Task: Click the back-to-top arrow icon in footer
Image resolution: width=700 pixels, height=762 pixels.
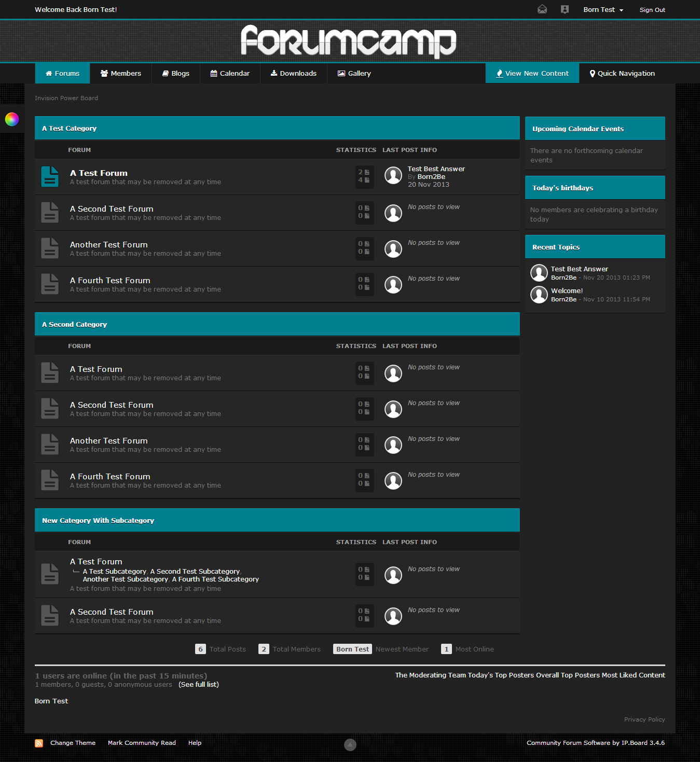Action: point(350,745)
